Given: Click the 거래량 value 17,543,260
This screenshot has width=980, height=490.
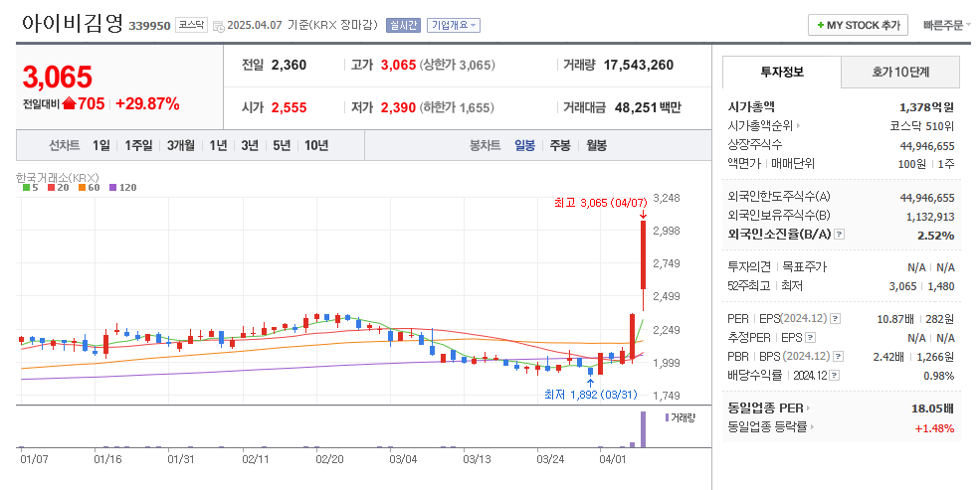Looking at the screenshot, I should point(638,65).
